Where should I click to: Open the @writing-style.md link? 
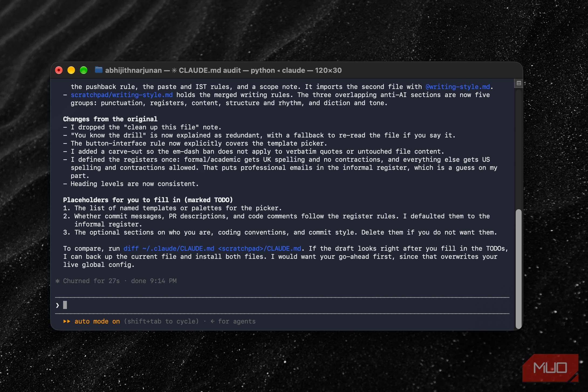458,87
